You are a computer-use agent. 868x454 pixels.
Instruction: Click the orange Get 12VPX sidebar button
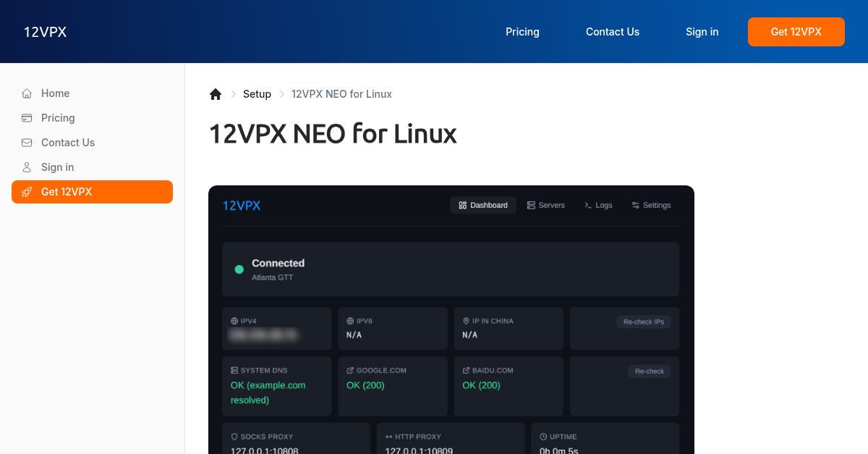coord(92,192)
